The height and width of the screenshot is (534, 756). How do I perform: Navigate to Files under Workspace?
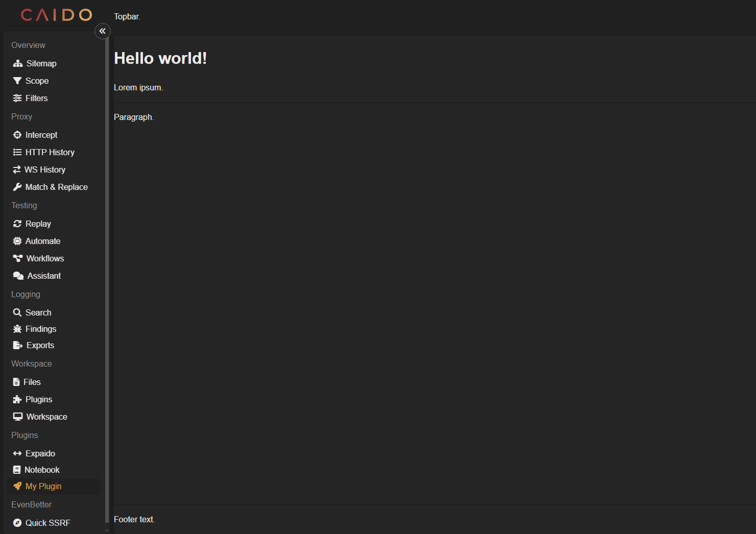(32, 382)
